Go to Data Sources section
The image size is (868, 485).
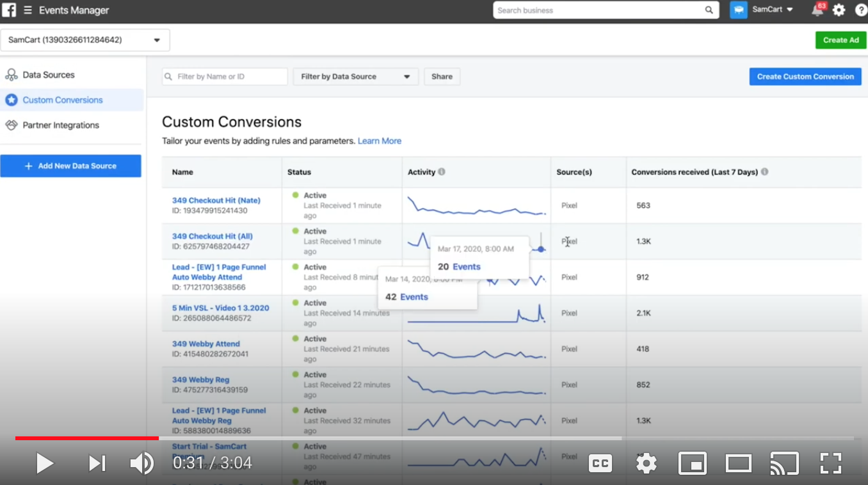click(x=49, y=75)
